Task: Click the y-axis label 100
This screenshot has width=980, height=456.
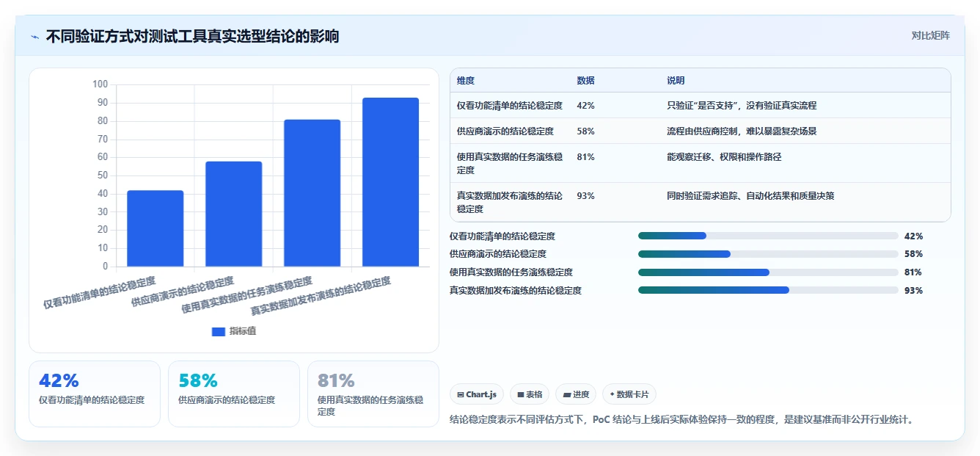Action: [100, 84]
